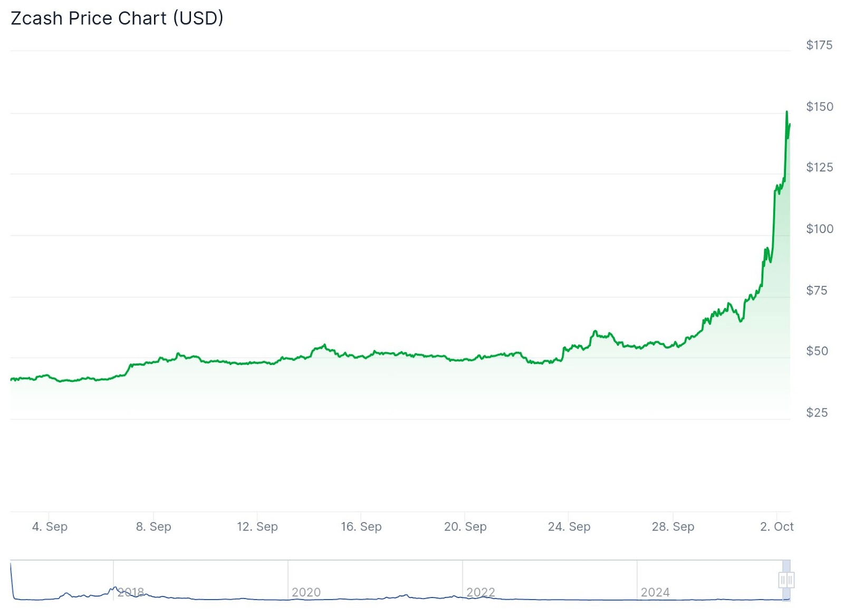This screenshot has width=844, height=616.
Task: Click the 12. Sep date label
Action: (x=257, y=526)
